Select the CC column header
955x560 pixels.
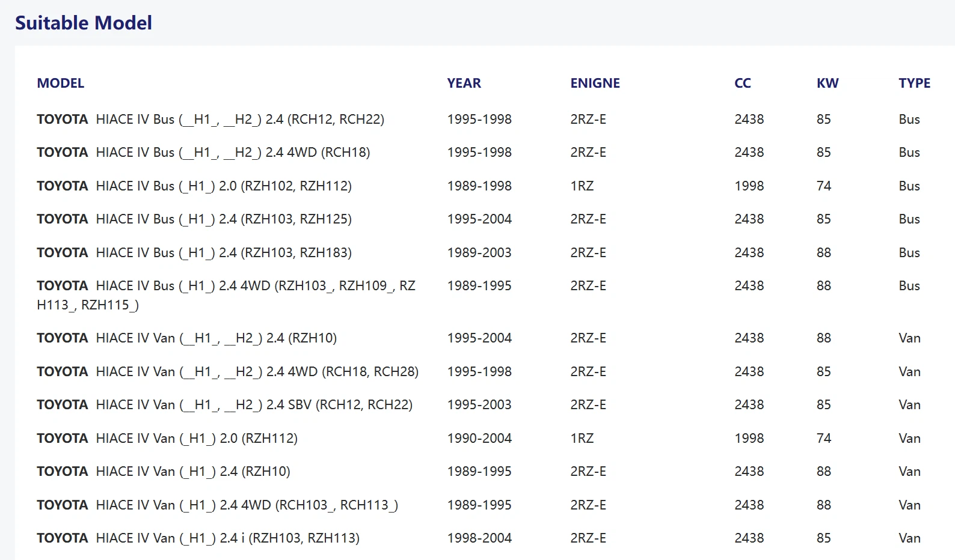point(743,83)
